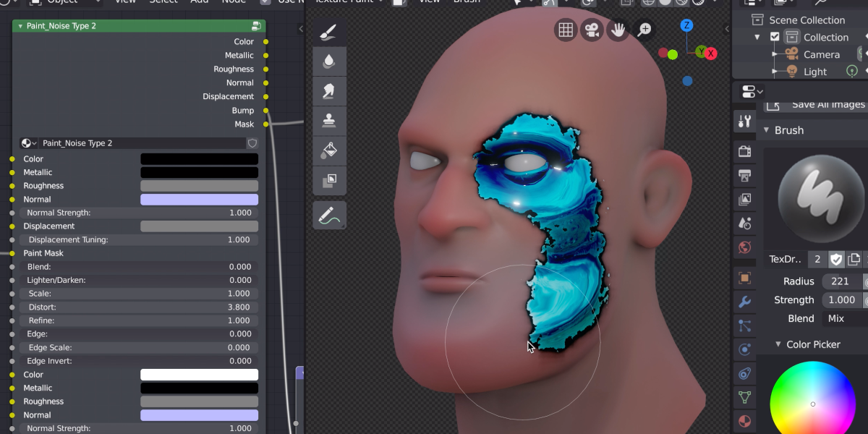Open the properties editor type dropdown
This screenshot has width=868, height=434.
752,92
